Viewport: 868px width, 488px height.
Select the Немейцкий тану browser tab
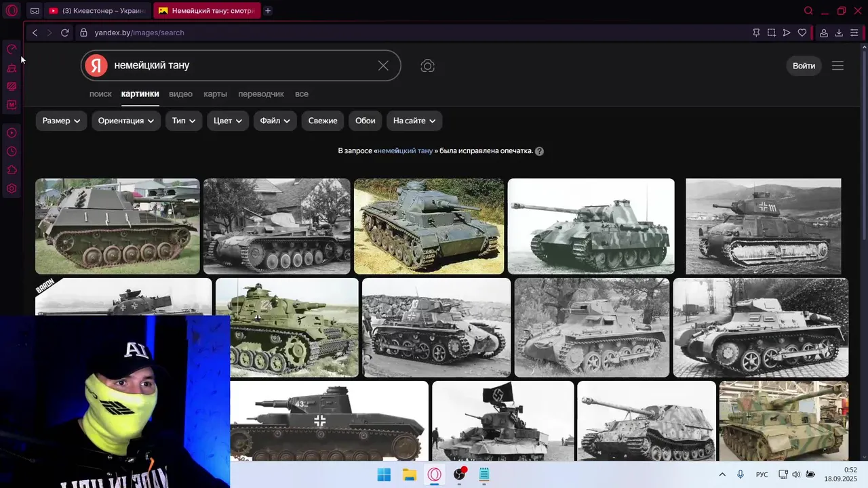click(x=207, y=11)
